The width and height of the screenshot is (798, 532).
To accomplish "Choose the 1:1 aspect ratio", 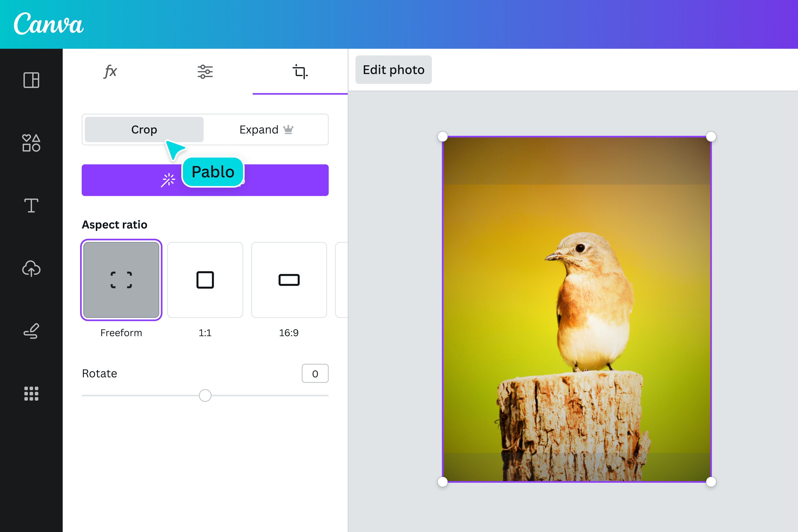I will [205, 280].
